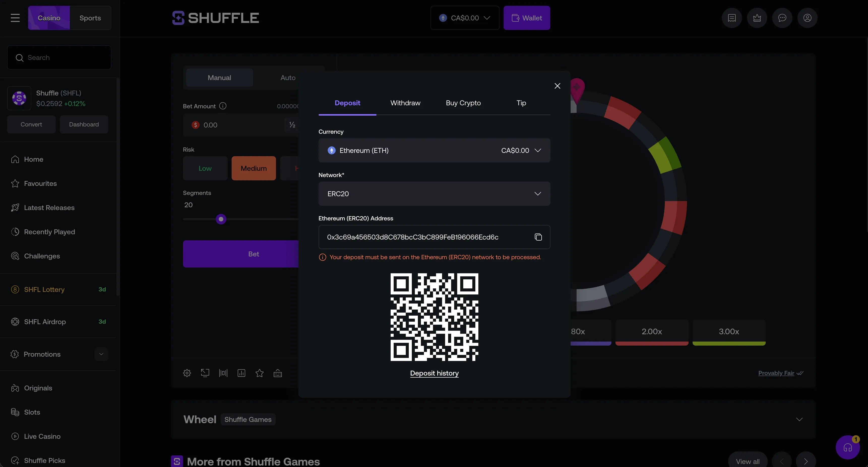Click the Shuffle logo in header

point(216,18)
